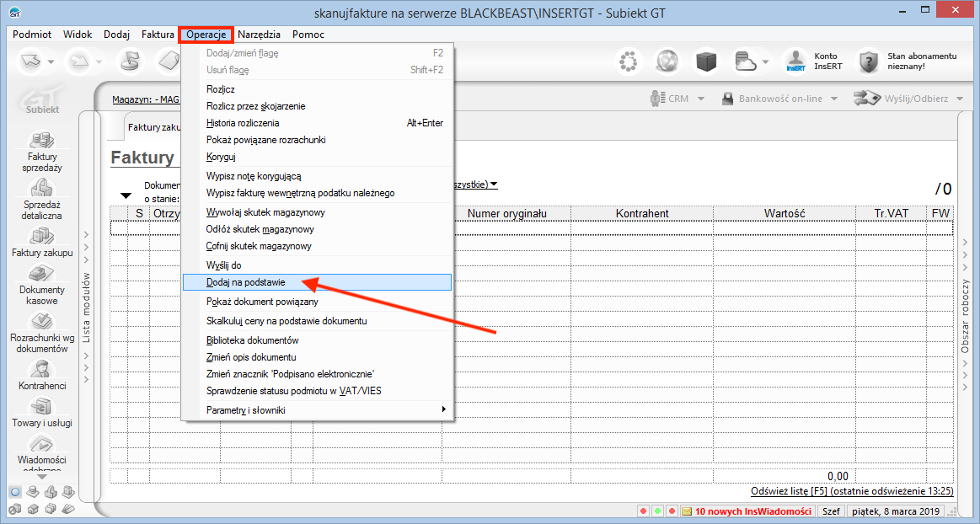Screen dimensions: 980x524
Task: Open Sprzedaż detaliczna basket icon
Action: [x=42, y=188]
